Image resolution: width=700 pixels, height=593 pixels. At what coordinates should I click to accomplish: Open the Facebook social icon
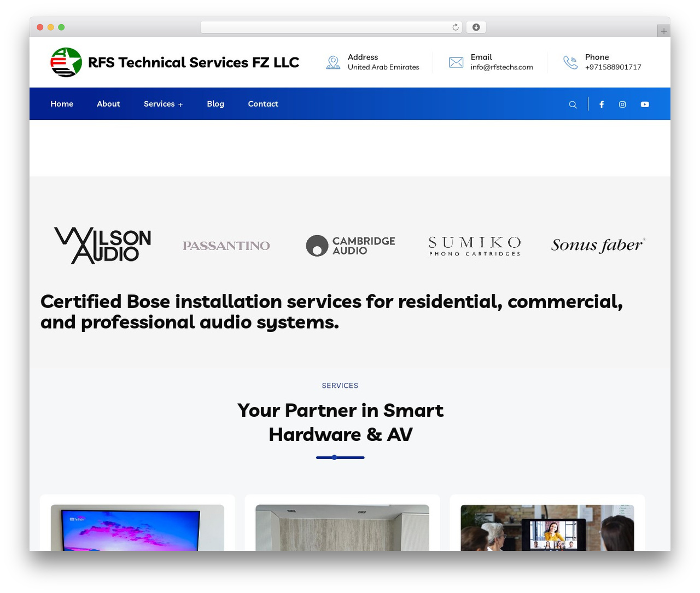point(602,104)
